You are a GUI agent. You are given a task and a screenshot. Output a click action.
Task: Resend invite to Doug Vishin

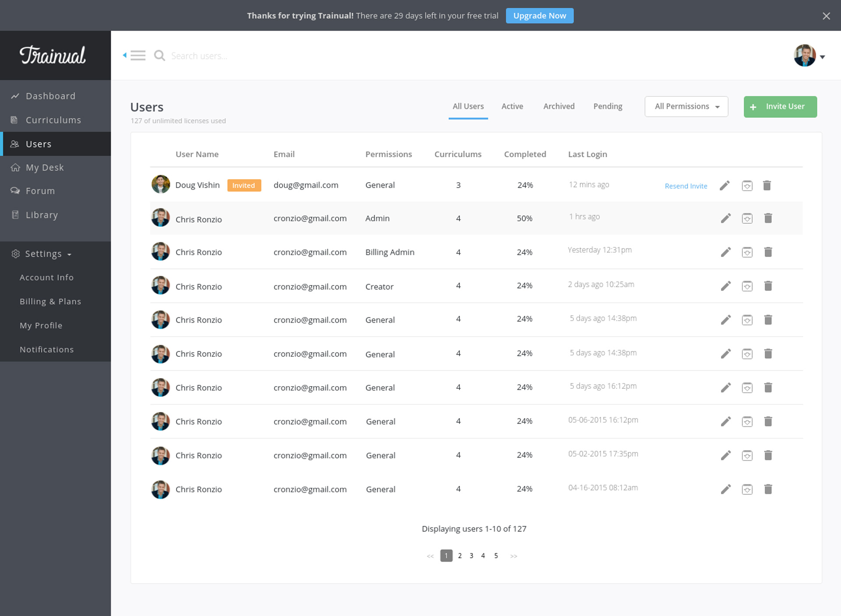(x=686, y=186)
